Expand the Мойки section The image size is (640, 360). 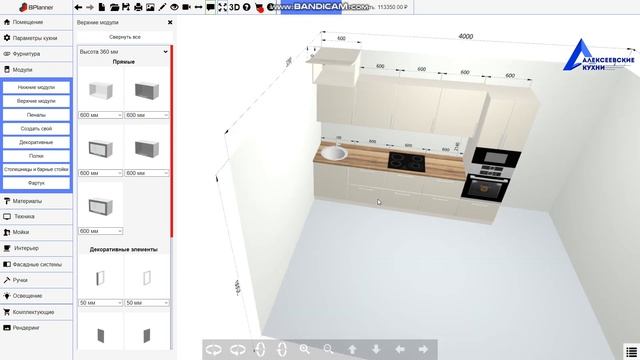(x=36, y=232)
